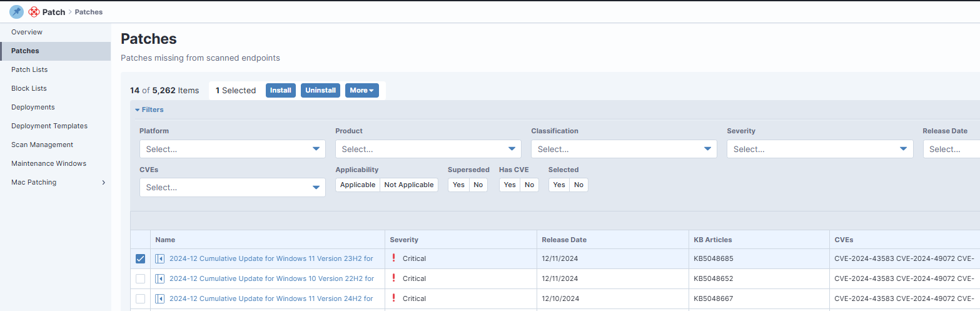The image size is (980, 311).
Task: Uncheck the Windows 11 23H2 update checkbox
Action: (140, 258)
